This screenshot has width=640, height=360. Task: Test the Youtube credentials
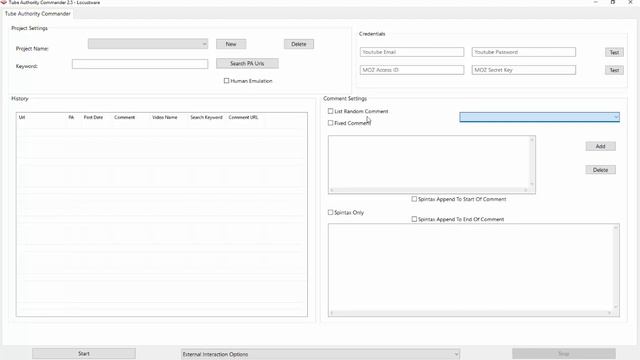pos(614,52)
